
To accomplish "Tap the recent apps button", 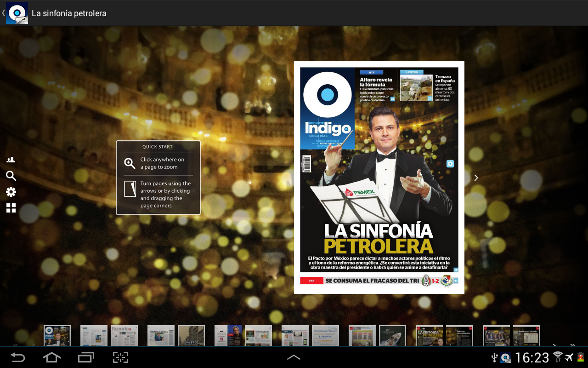I will click(x=86, y=357).
